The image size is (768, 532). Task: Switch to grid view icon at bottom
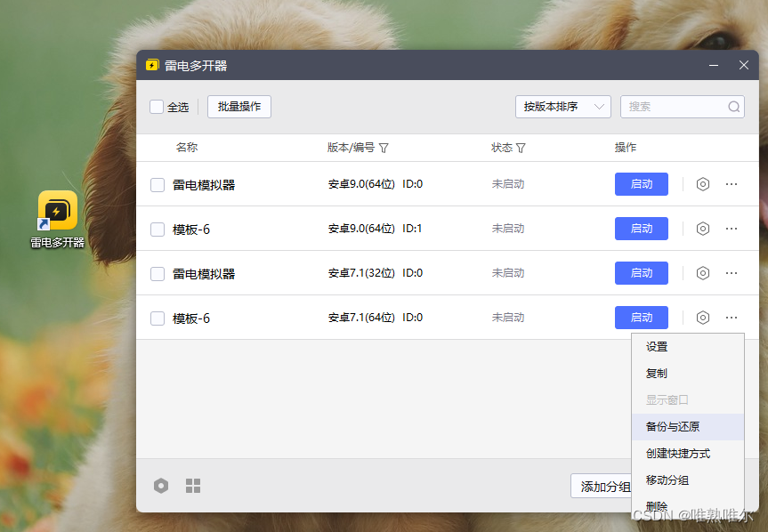point(193,486)
